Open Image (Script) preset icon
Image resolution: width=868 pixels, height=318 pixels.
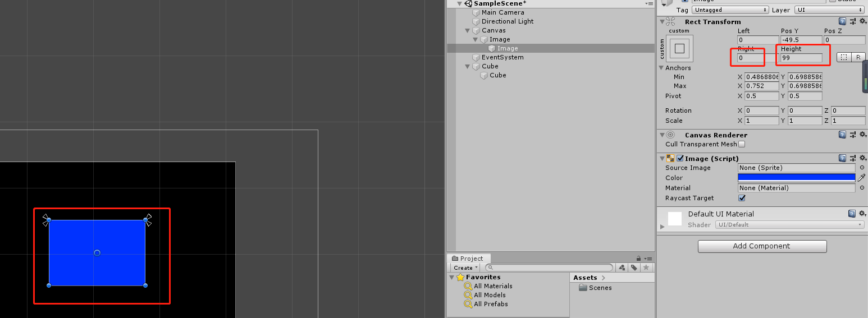852,158
